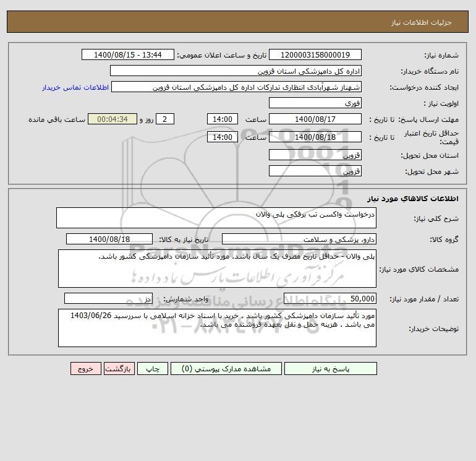
Task: Click label 'ساعت باقی مانده'
Action: coord(57,119)
